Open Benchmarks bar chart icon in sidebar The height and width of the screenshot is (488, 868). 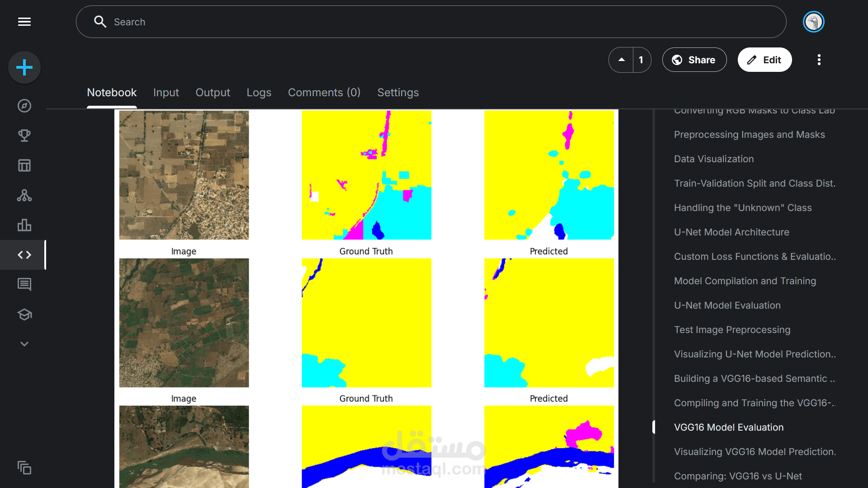pos(24,225)
